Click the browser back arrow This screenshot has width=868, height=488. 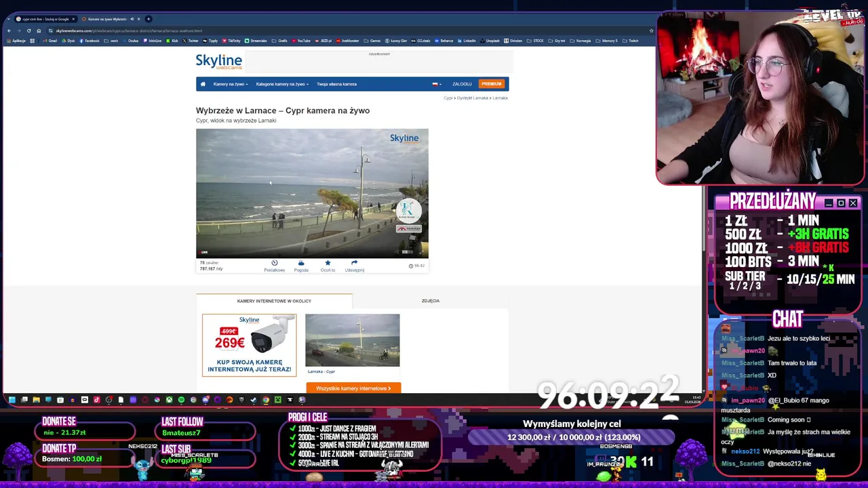pyautogui.click(x=9, y=30)
